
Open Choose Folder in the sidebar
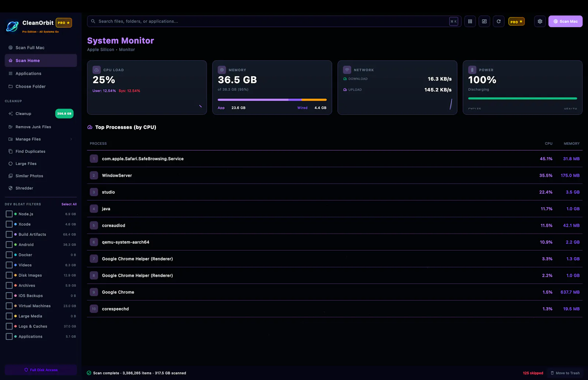[x=41, y=86]
